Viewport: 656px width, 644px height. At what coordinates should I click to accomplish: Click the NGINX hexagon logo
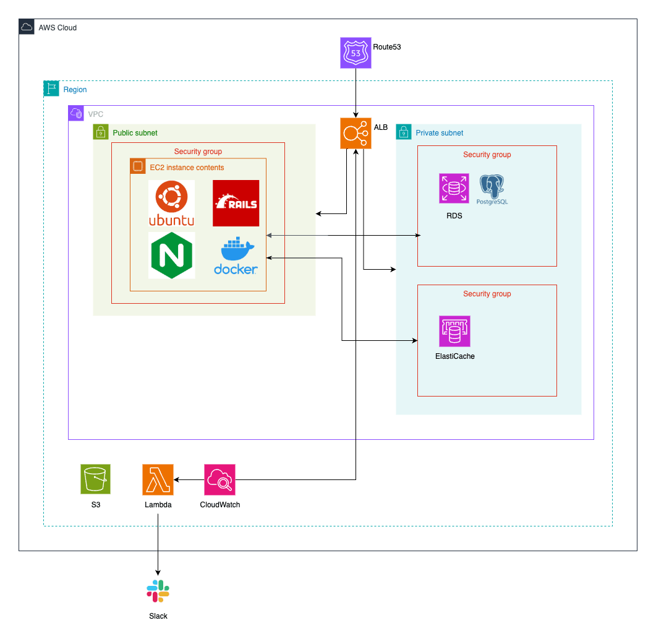pyautogui.click(x=171, y=255)
